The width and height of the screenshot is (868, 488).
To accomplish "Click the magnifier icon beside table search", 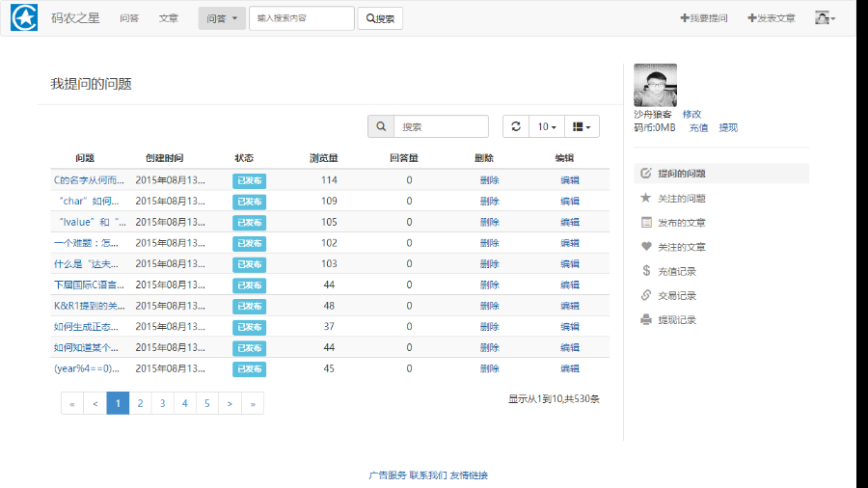I will point(381,126).
